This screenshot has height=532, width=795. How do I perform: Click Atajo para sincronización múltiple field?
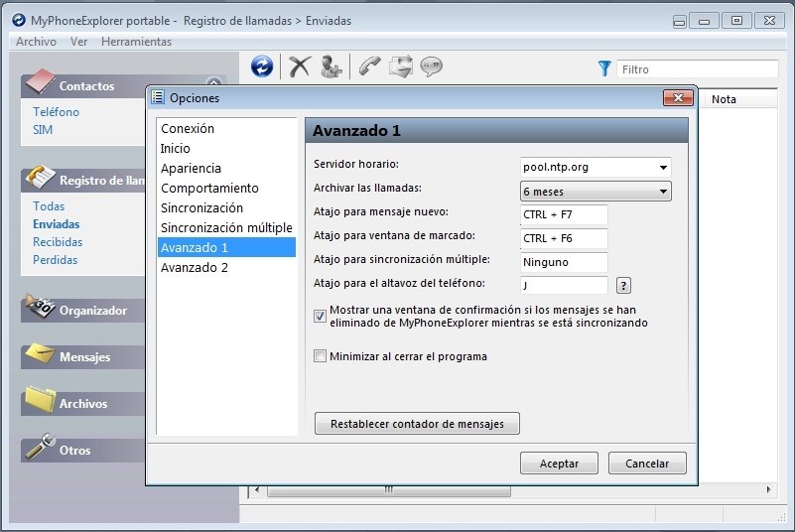point(564,262)
